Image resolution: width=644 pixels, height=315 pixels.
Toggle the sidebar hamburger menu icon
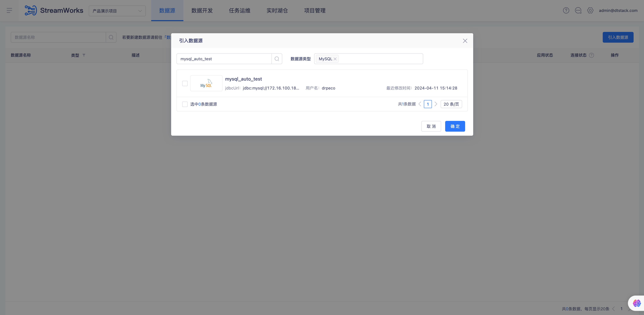click(9, 11)
